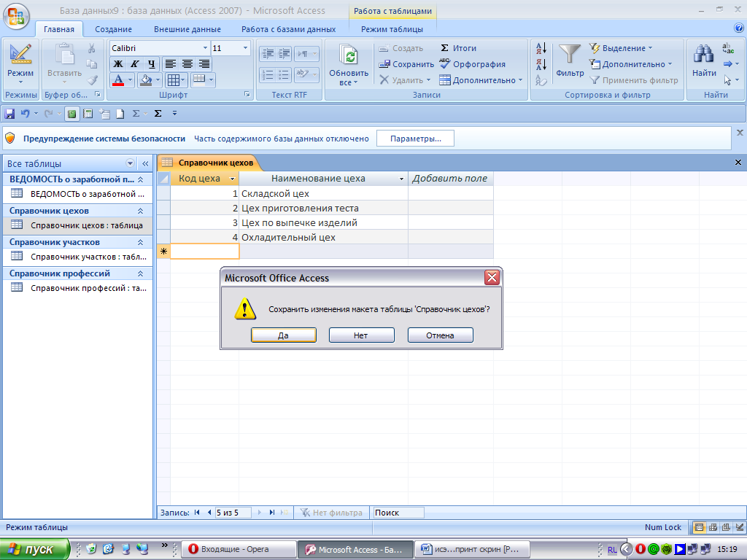Switch to Внешние данные tab

[187, 29]
